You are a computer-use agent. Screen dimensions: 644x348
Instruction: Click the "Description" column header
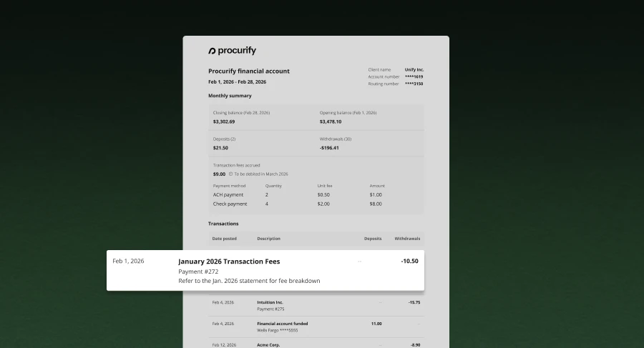[268, 239]
